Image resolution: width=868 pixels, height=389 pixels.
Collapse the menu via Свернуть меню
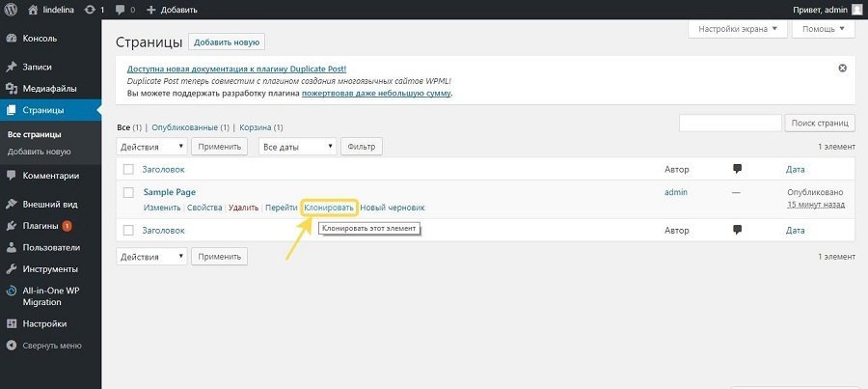click(x=50, y=345)
